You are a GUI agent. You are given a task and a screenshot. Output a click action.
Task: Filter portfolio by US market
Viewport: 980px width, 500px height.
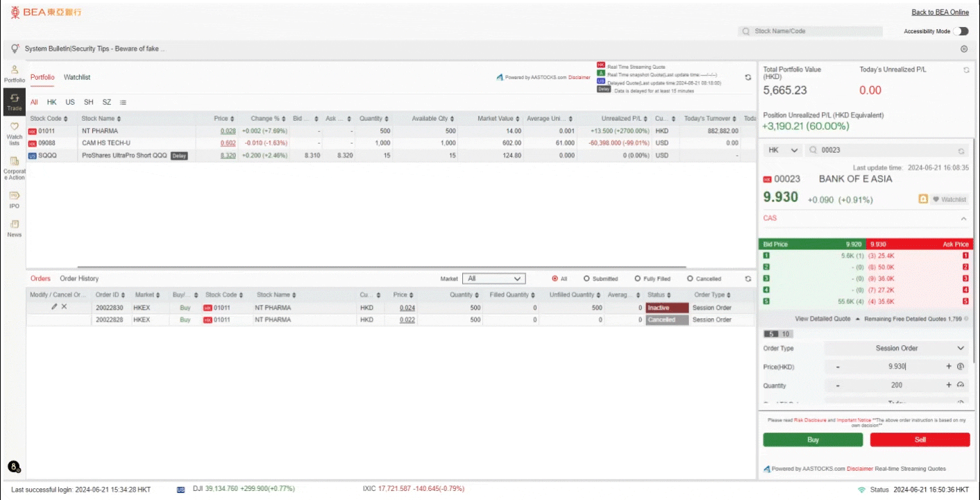pos(70,102)
